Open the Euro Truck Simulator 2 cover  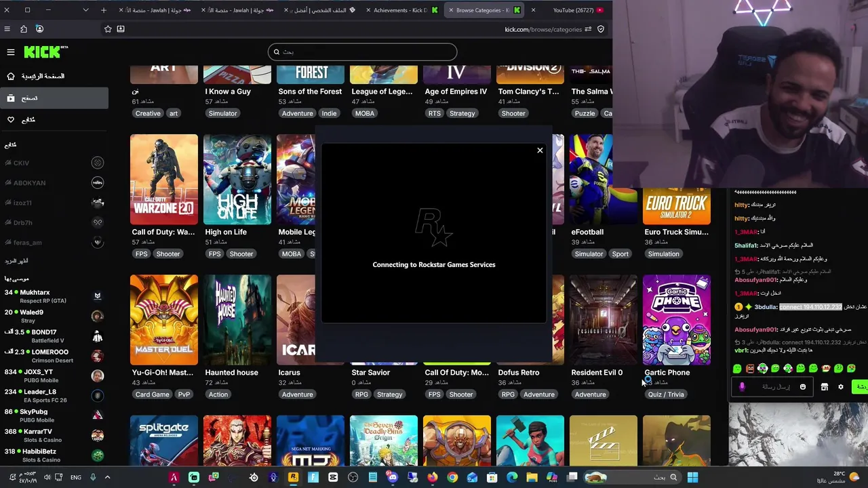click(677, 206)
